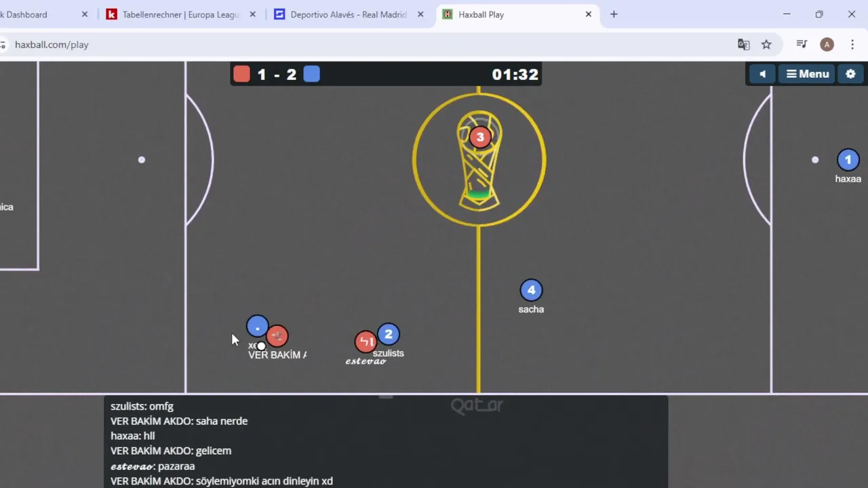Click the white ball on the field

point(261,346)
